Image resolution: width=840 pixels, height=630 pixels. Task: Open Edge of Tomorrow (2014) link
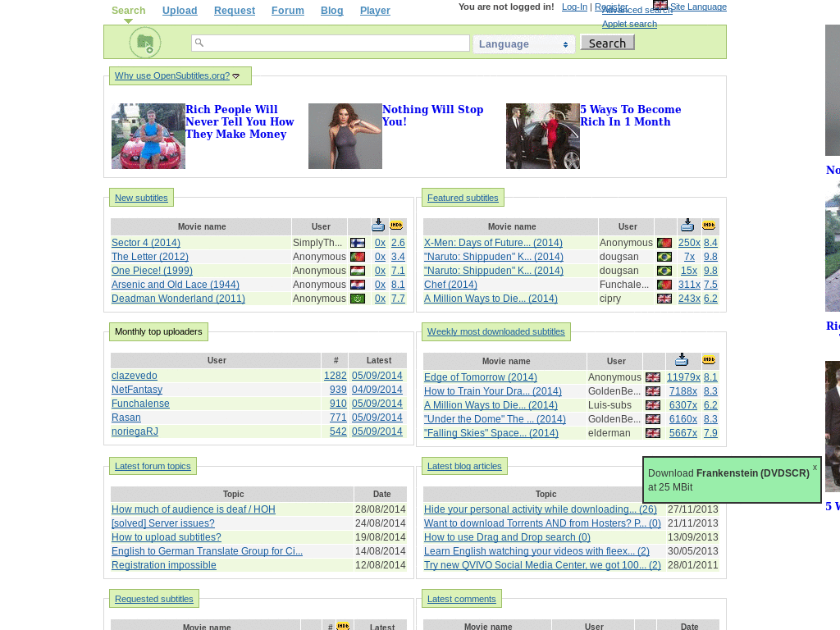481,377
